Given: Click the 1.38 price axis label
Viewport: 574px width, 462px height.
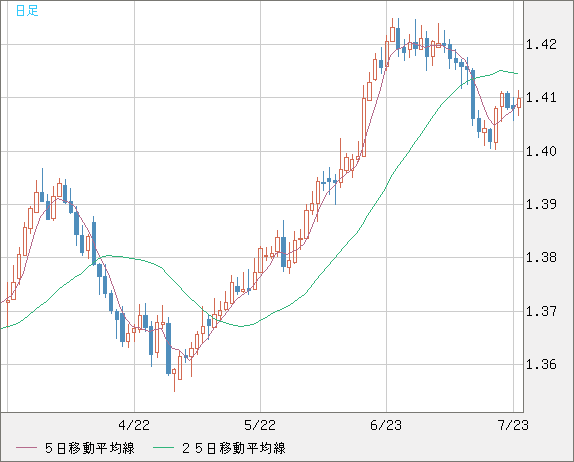Looking at the screenshot, I should point(541,258).
